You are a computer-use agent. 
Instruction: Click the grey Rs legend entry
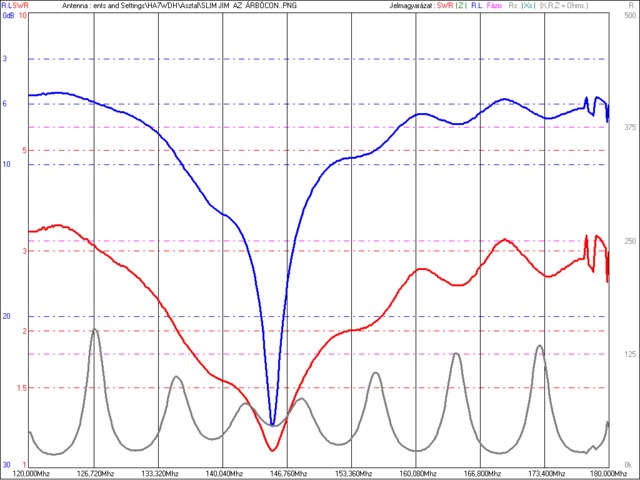point(513,6)
